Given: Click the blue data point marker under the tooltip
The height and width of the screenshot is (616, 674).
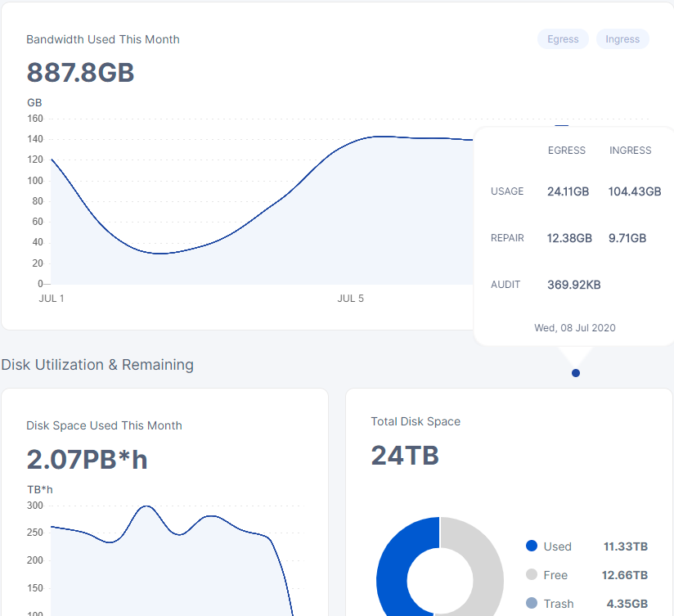Looking at the screenshot, I should (576, 373).
